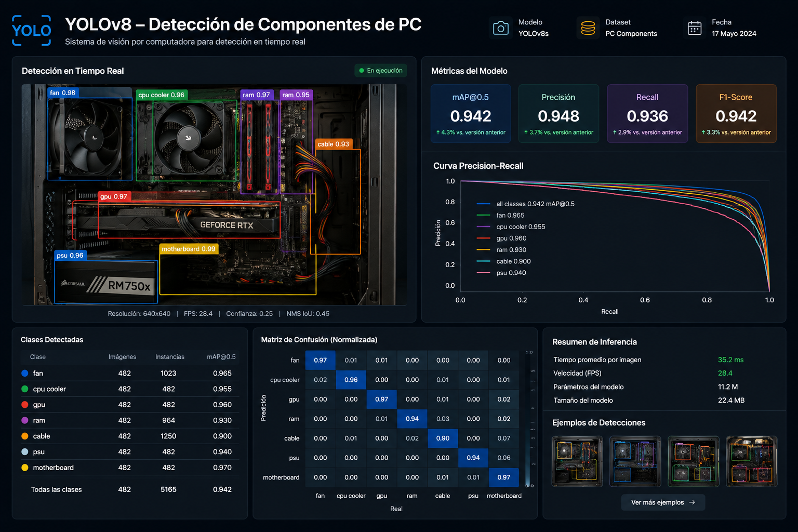Click yellow motherboard color dot

coord(25,468)
